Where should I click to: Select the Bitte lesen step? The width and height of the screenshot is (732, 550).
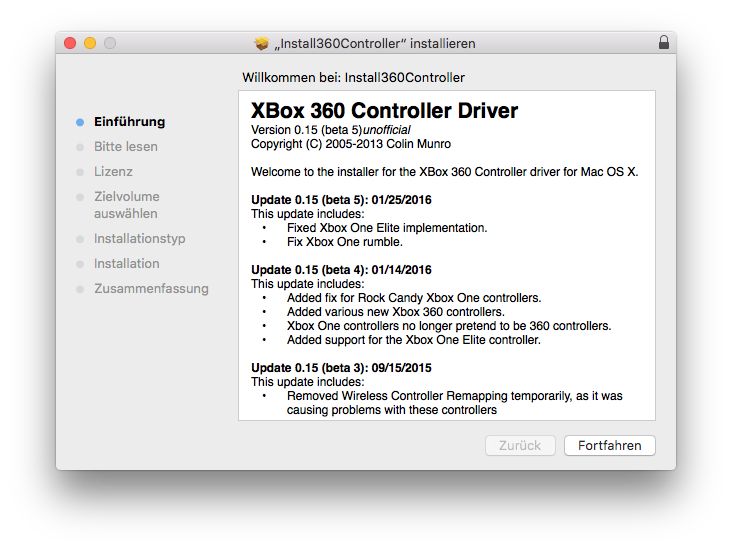point(125,147)
